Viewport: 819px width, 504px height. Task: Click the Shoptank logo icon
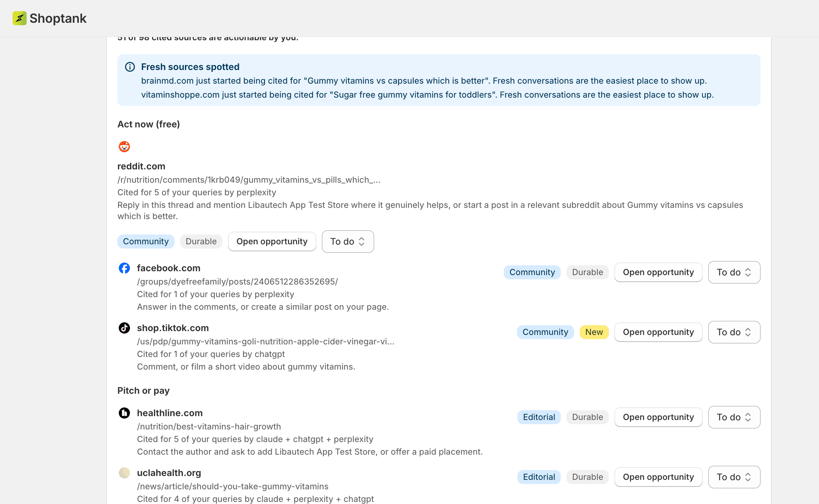coord(20,18)
